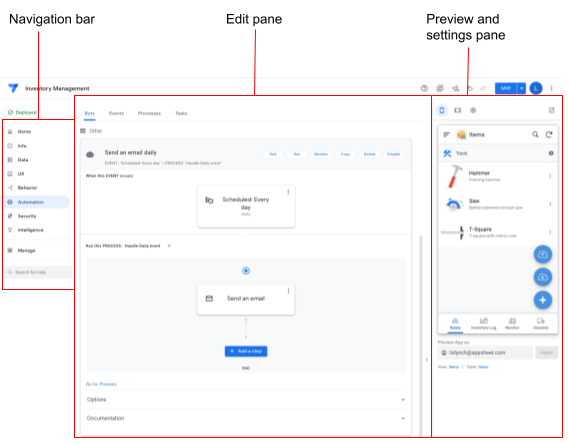Open the Inventory Log tab in app preview
This screenshot has width=569, height=443.
click(483, 324)
